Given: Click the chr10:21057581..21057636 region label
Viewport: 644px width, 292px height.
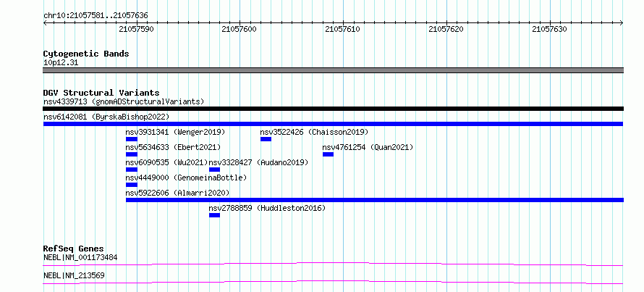Looking at the screenshot, I should point(96,16).
